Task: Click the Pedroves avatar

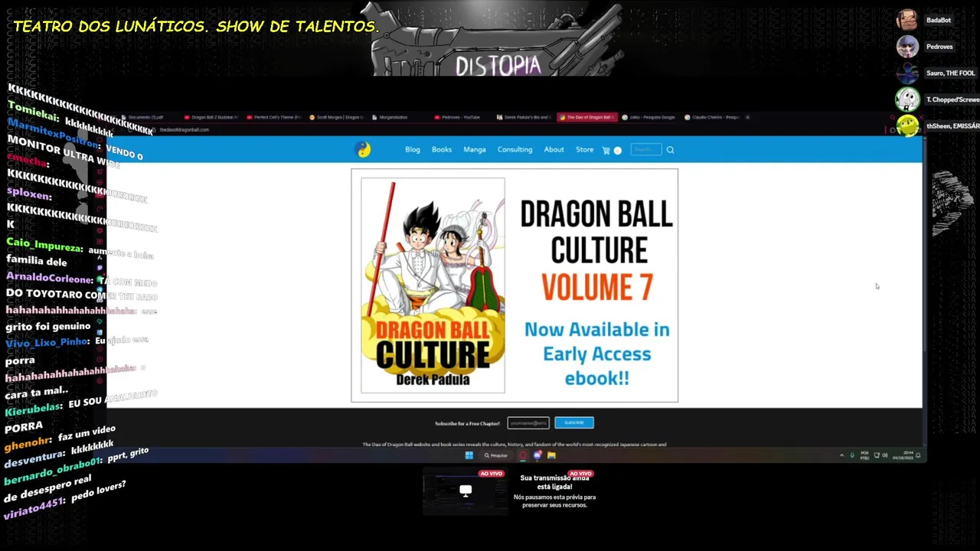Action: 907,47
